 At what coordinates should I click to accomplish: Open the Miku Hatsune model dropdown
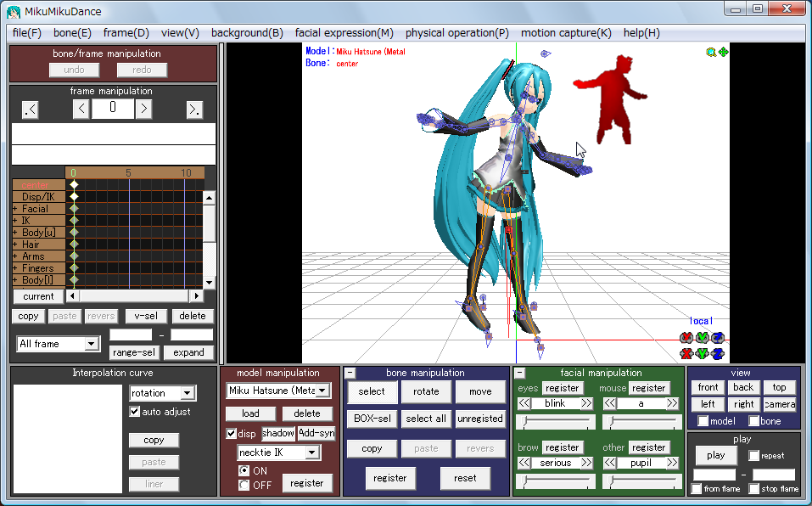coord(322,391)
